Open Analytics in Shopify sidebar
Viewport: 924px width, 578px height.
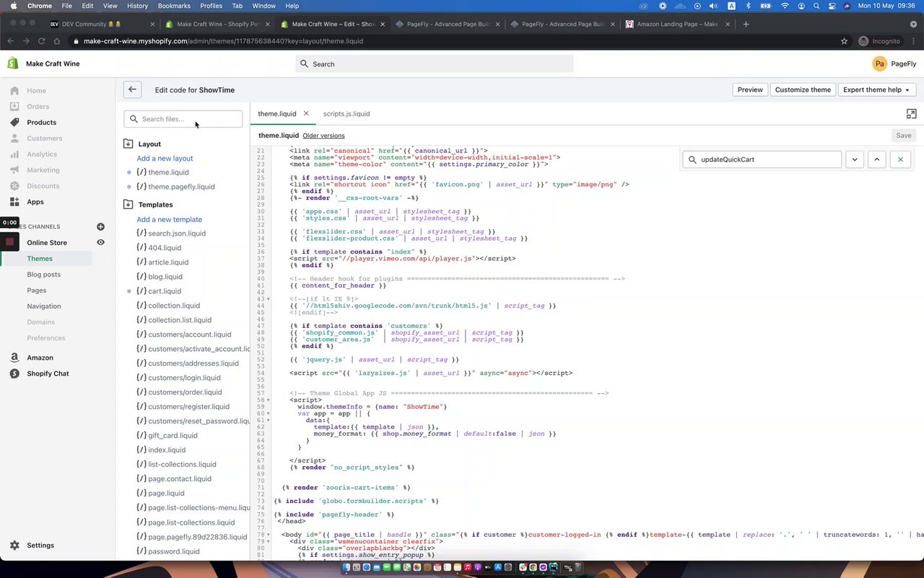[x=42, y=154]
